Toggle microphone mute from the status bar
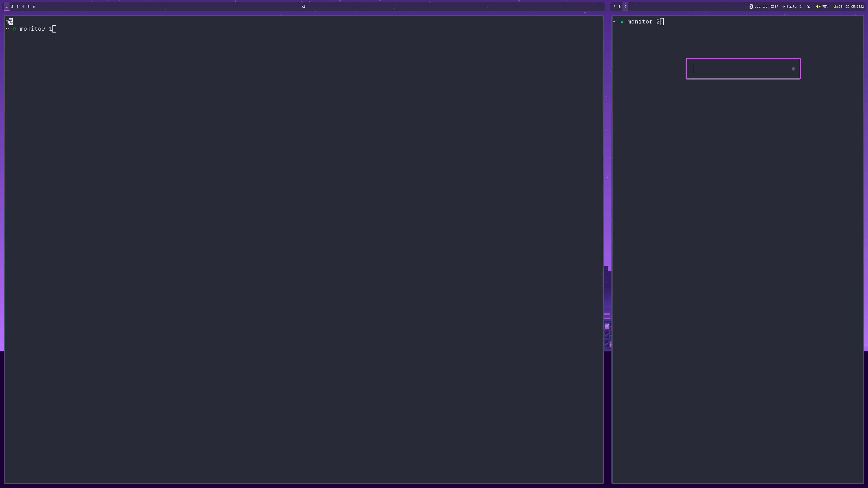Viewport: 868px width, 488px height. 809,6
